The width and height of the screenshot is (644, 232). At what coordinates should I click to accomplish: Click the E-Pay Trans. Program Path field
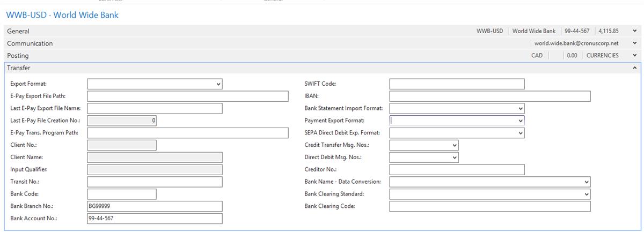(188, 133)
